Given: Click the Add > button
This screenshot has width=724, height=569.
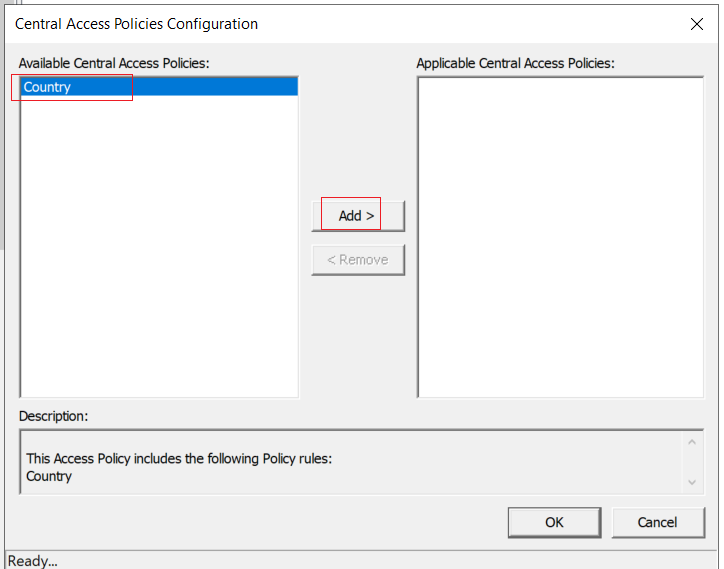Looking at the screenshot, I should [358, 216].
